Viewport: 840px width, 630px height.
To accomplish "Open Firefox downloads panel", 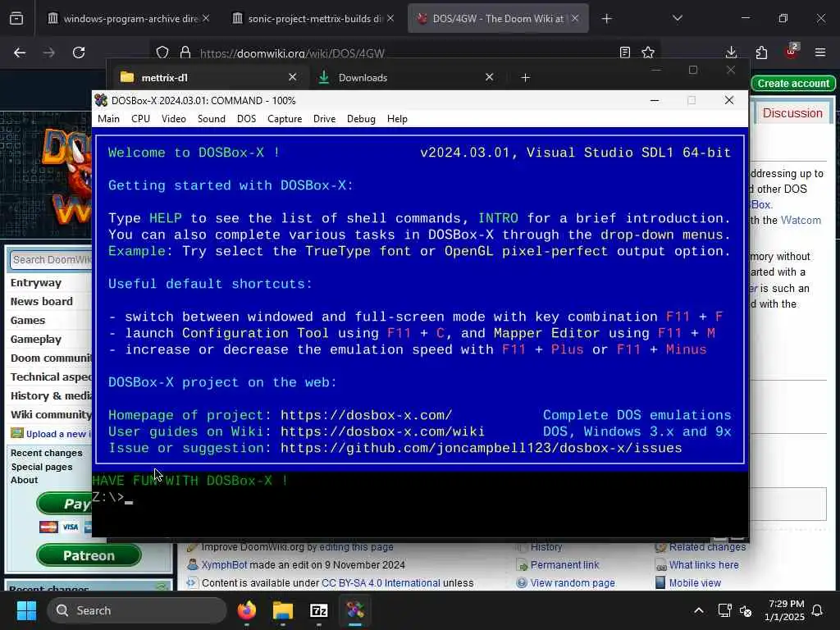I will pyautogui.click(x=731, y=52).
